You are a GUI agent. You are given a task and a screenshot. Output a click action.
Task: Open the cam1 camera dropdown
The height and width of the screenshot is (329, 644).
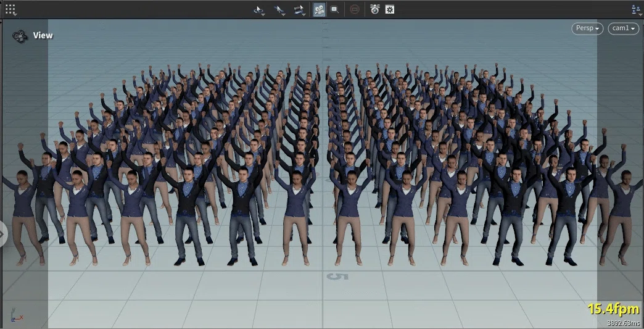[624, 28]
